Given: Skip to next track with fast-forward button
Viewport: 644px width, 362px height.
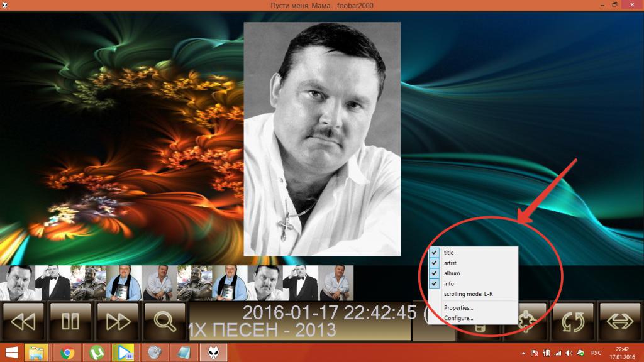Looking at the screenshot, I should pos(118,321).
